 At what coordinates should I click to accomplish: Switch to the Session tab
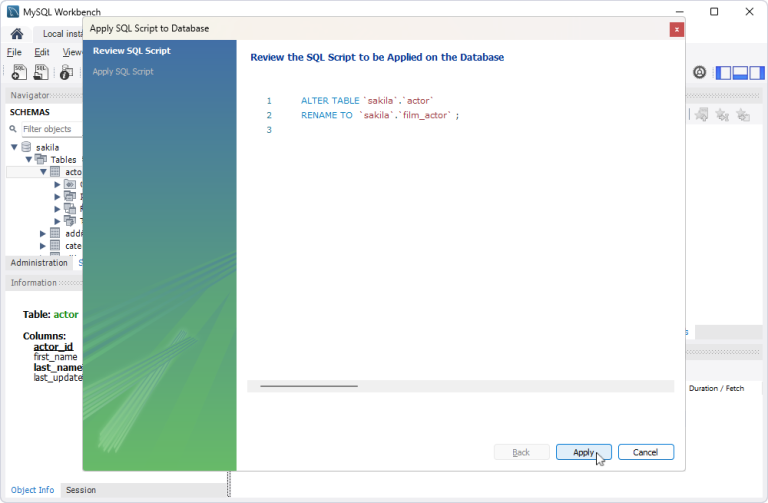click(x=81, y=490)
